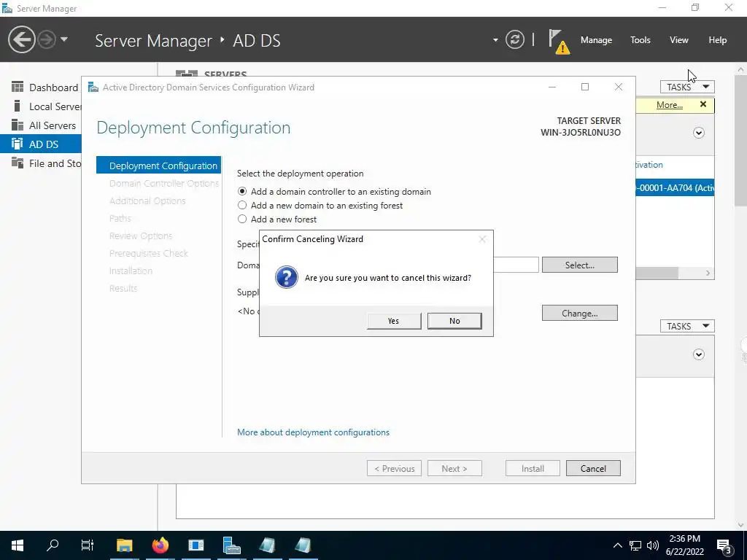Open the Help menu
The height and width of the screenshot is (560, 747).
coord(717,40)
